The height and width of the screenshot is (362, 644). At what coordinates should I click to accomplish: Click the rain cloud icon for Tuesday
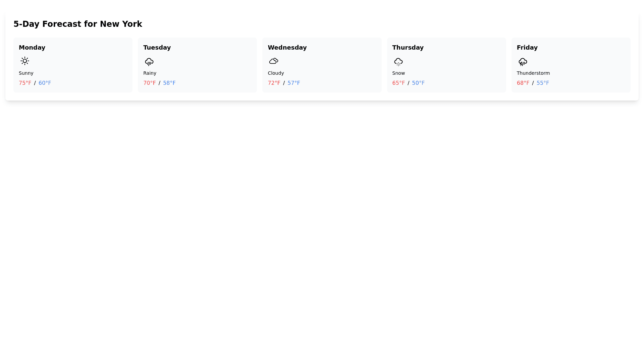149,61
